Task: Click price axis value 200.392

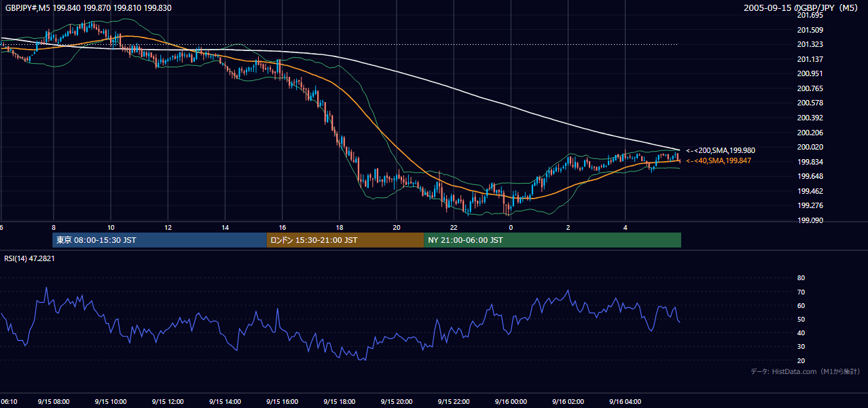Action: click(x=809, y=118)
